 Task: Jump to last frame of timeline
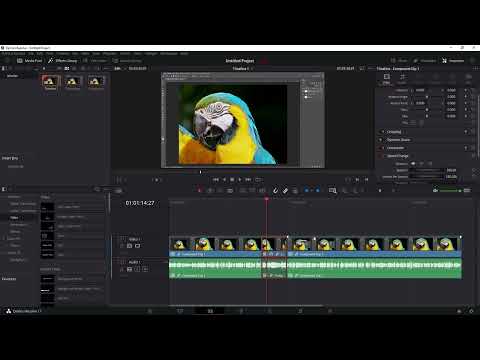(x=248, y=180)
